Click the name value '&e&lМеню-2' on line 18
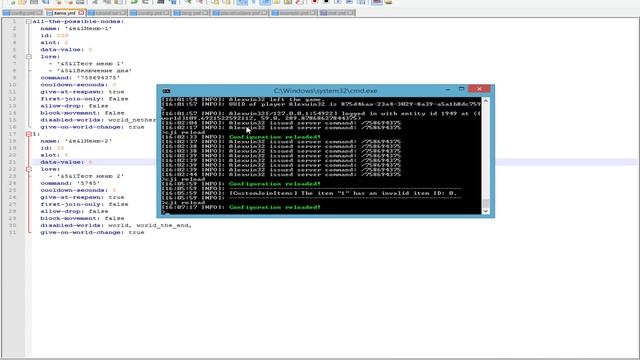 coord(88,141)
